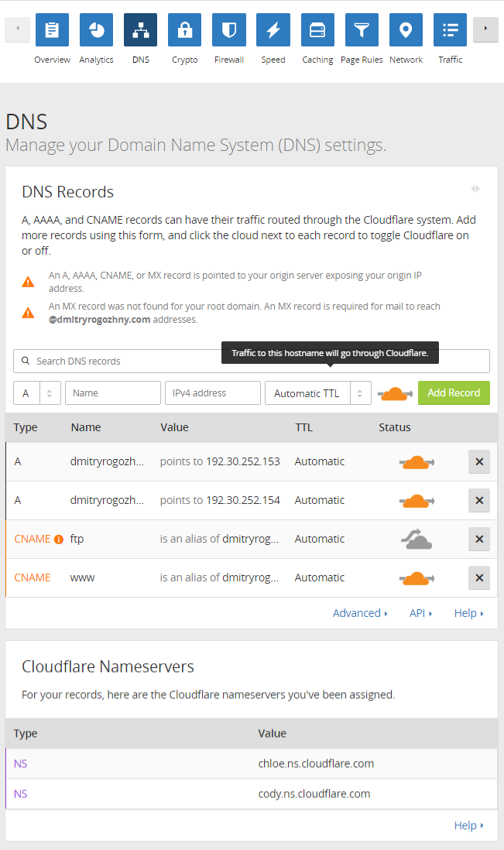The height and width of the screenshot is (850, 504).
Task: Open the Traffic list icon
Action: (x=451, y=30)
